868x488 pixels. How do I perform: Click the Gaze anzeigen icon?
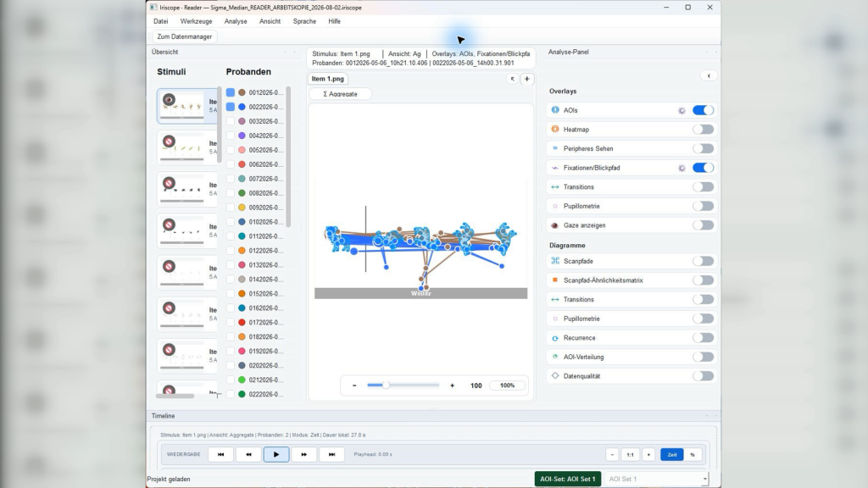click(x=555, y=225)
